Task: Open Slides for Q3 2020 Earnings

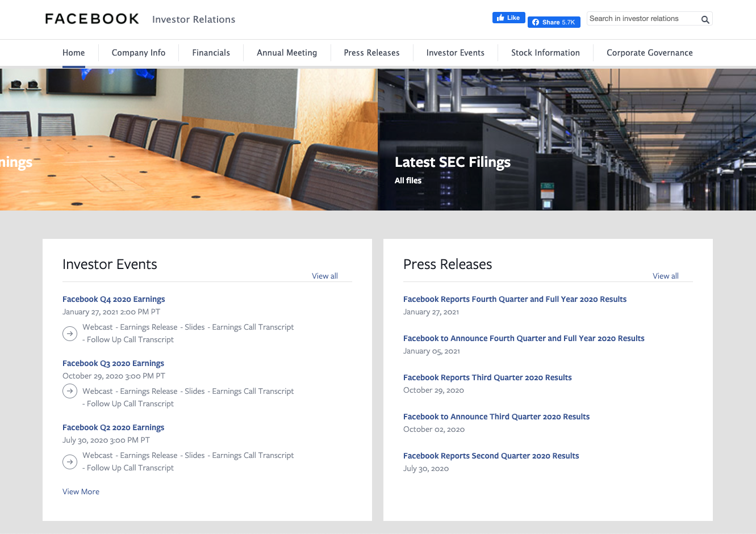Action: (x=195, y=391)
